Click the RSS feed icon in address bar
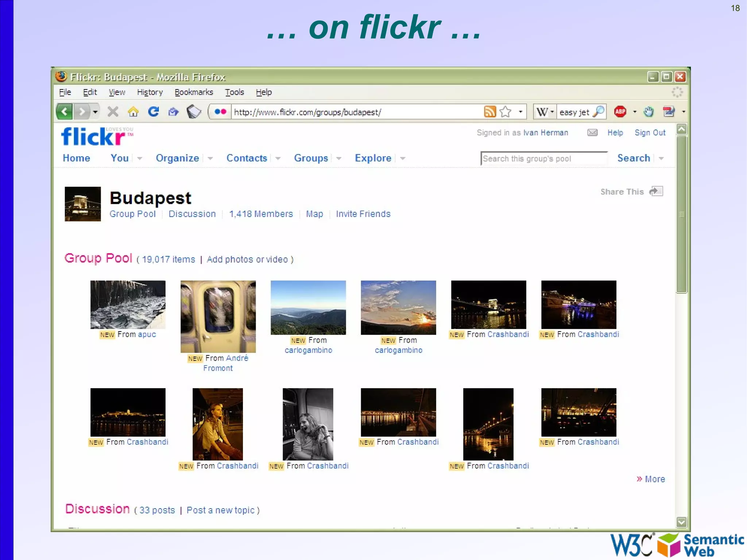This screenshot has height=560, width=747. pyautogui.click(x=489, y=112)
